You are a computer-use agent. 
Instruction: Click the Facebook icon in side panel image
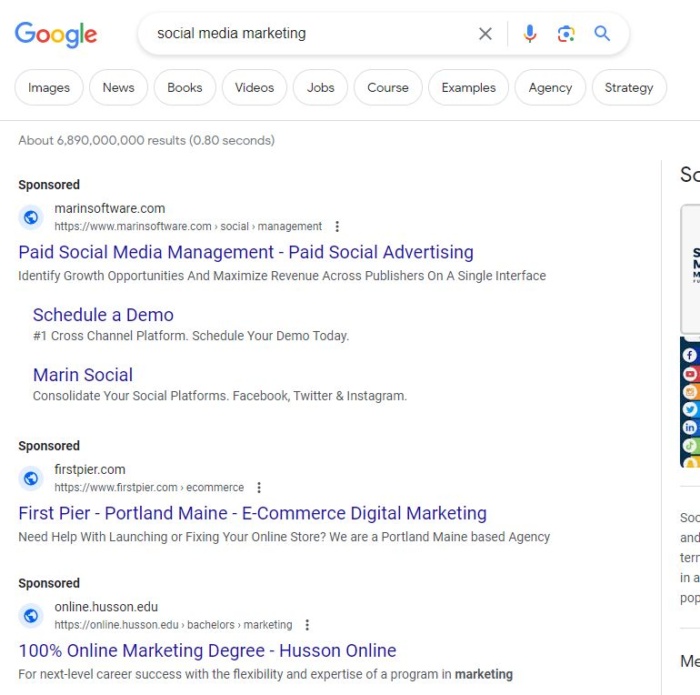click(690, 355)
